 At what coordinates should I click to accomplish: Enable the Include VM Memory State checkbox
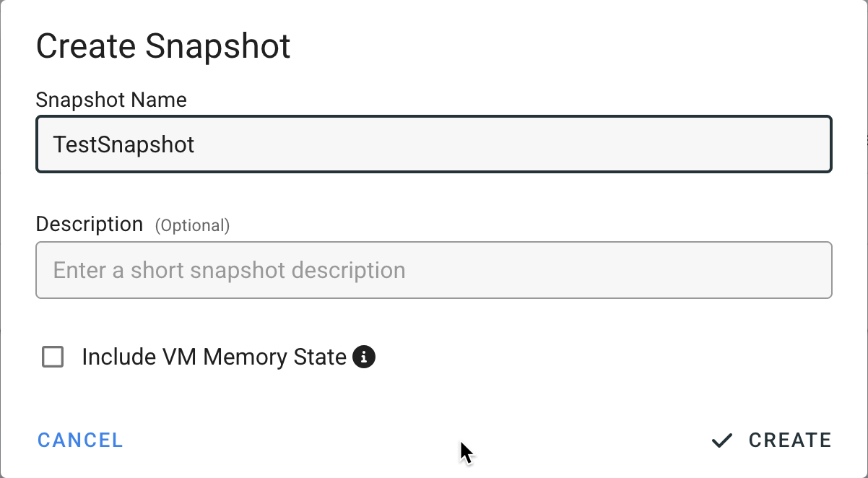tap(53, 357)
